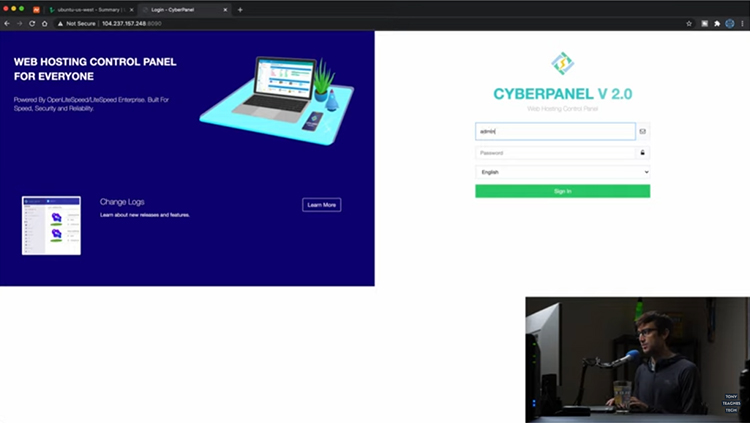
Task: Open the English language dropdown
Action: 562,172
